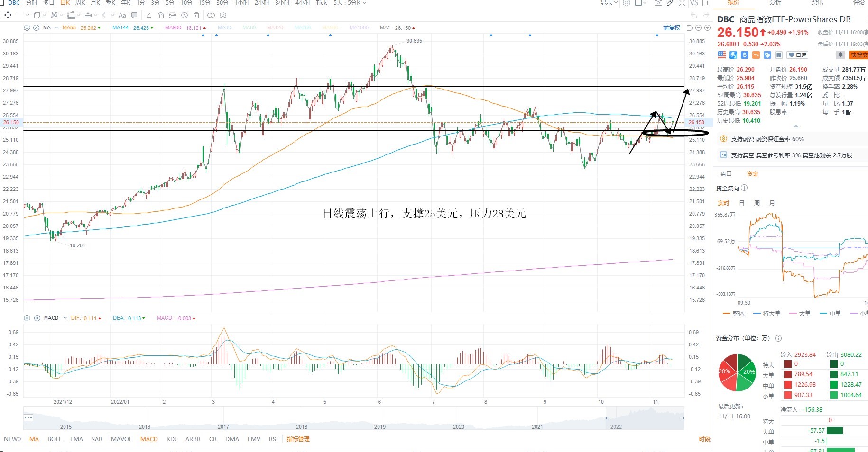Select the MACD indicator at bottom bar
Viewport: 868px width, 452px height.
pyautogui.click(x=149, y=439)
